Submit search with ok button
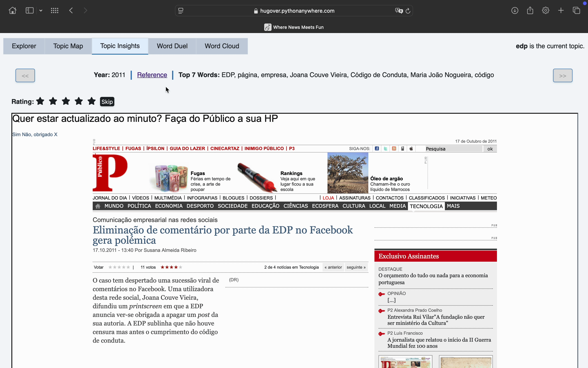Image resolution: width=588 pixels, height=368 pixels. click(490, 149)
